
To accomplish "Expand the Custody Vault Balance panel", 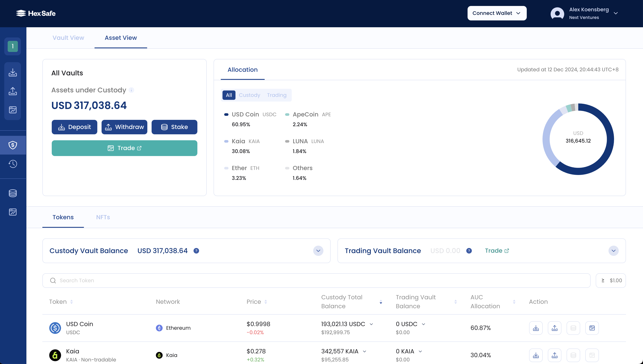I will point(318,251).
